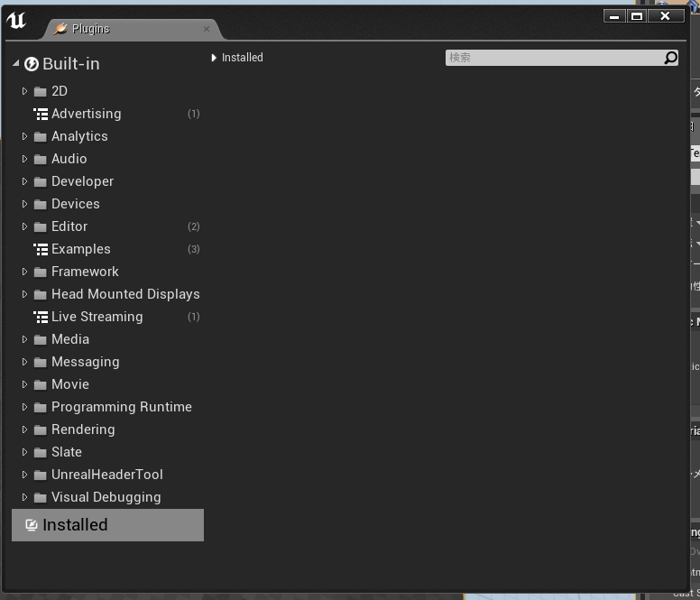Expand the Framework folder arrow
Viewport: 700px width, 600px height.
tap(24, 272)
